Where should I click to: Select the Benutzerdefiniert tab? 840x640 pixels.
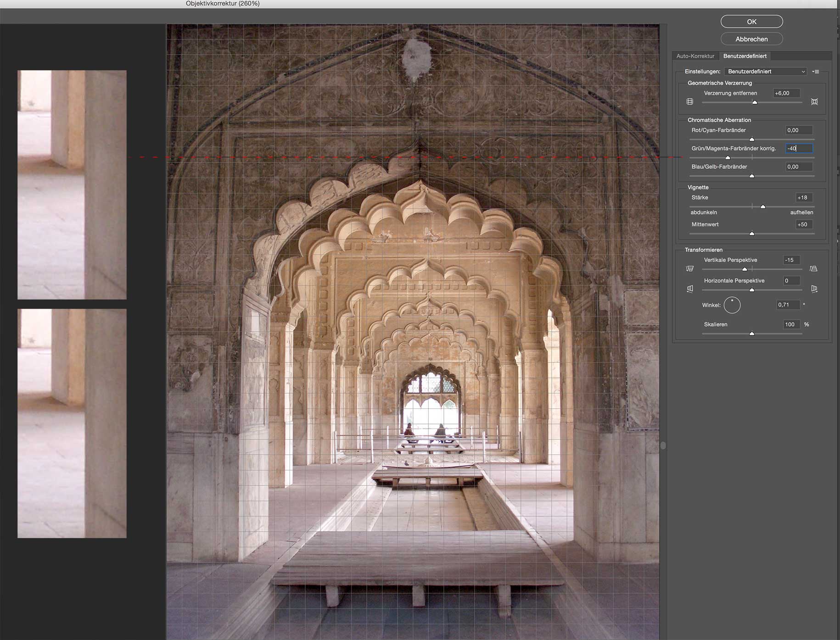(745, 56)
